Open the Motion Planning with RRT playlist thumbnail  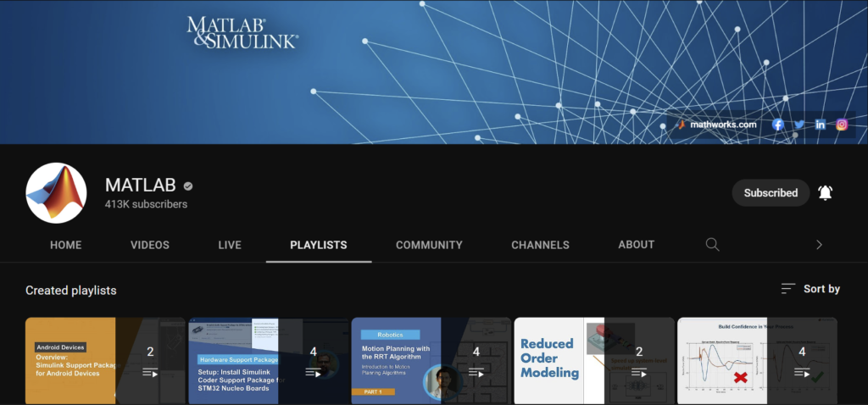tap(431, 361)
